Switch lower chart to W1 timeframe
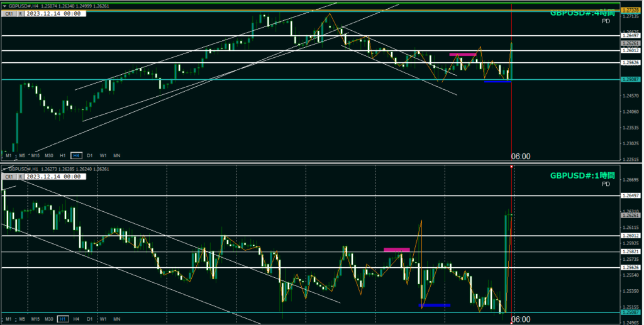The image size is (644, 325). point(103,319)
